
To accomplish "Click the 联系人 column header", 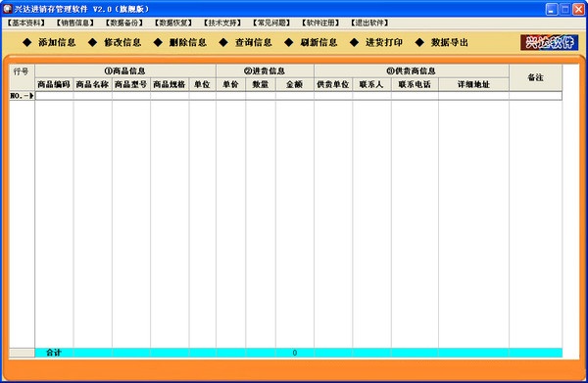I will click(371, 84).
